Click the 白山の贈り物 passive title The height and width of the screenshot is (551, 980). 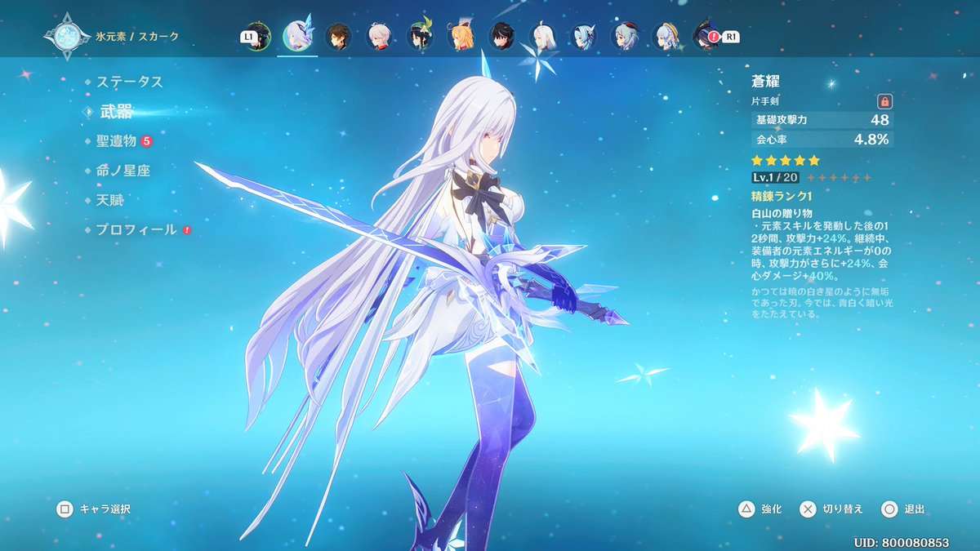[x=783, y=212]
